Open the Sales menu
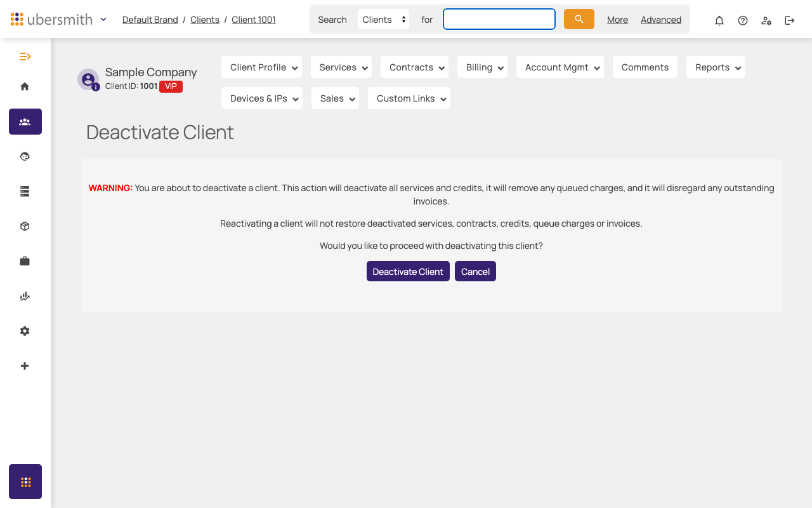Viewport: 812px width, 508px height. point(335,98)
